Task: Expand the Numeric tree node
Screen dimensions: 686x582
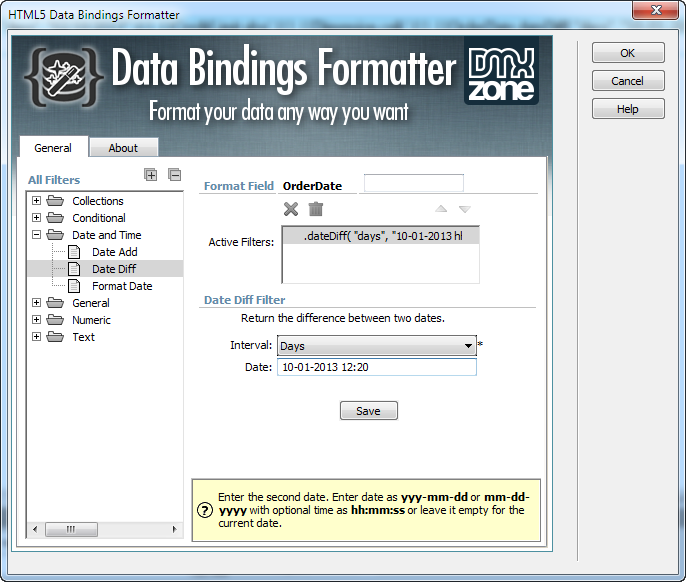Action: click(x=37, y=320)
